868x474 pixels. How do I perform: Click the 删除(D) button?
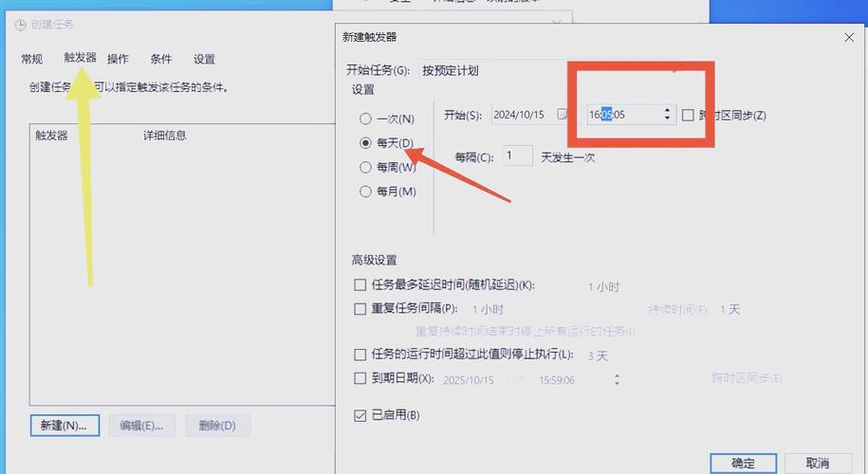217,426
